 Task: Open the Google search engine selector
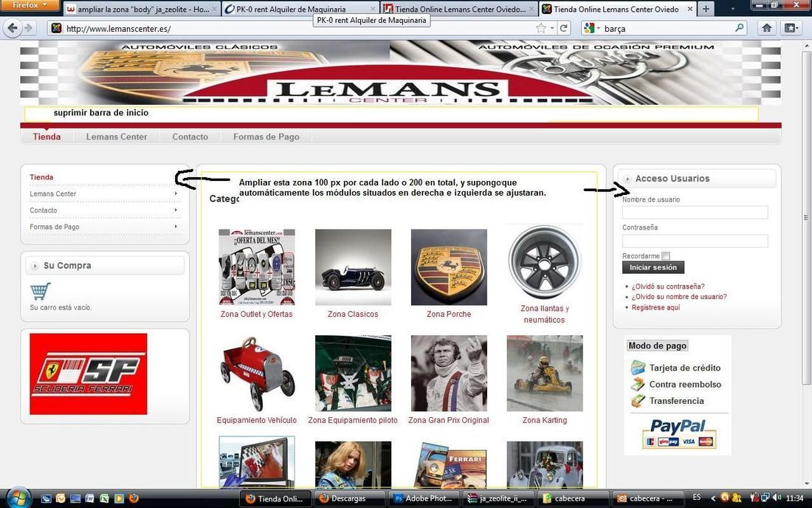[x=591, y=28]
